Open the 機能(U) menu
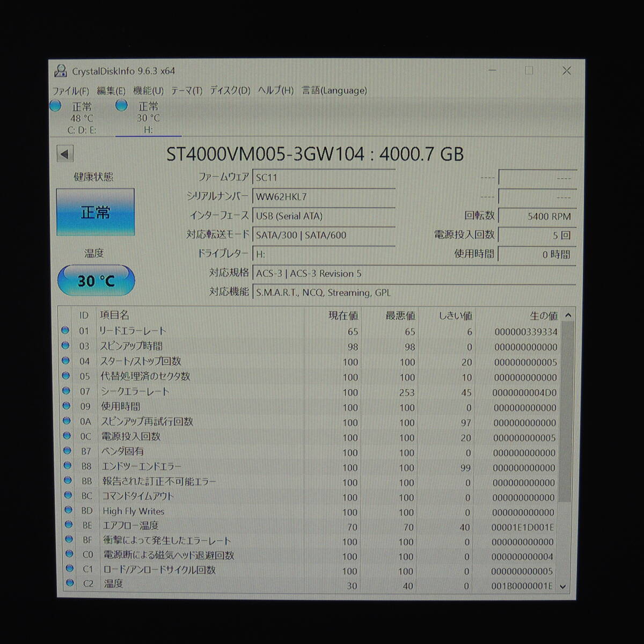Viewport: 644px width, 644px height. click(x=148, y=91)
